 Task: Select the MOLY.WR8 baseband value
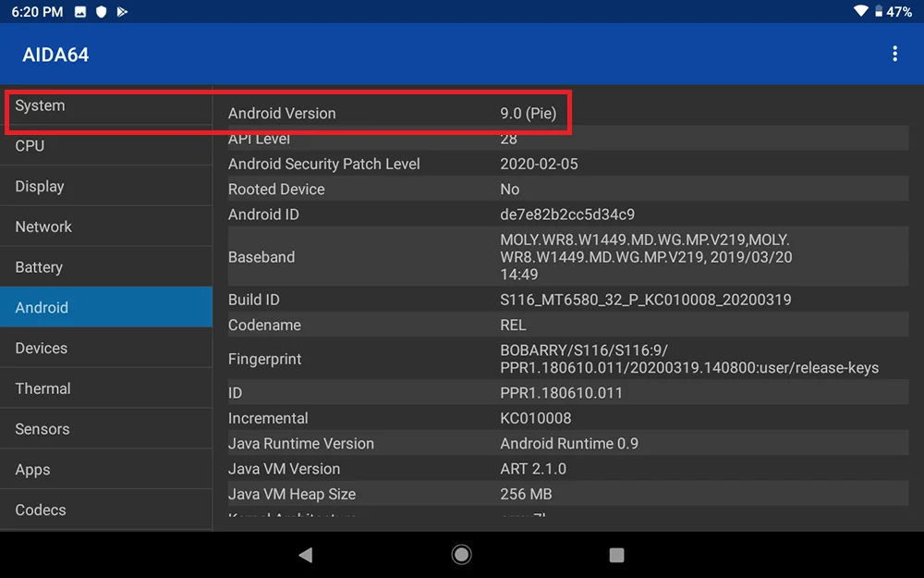click(646, 257)
